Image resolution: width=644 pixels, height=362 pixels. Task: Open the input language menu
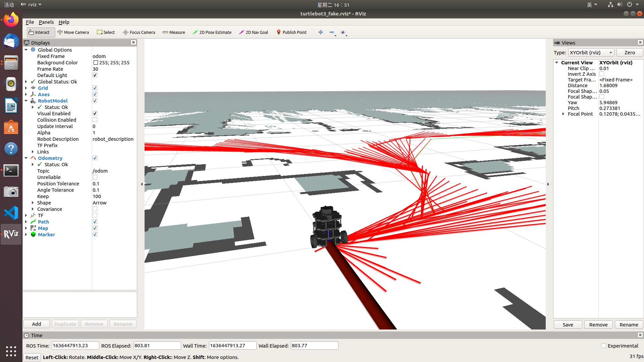coord(592,4)
